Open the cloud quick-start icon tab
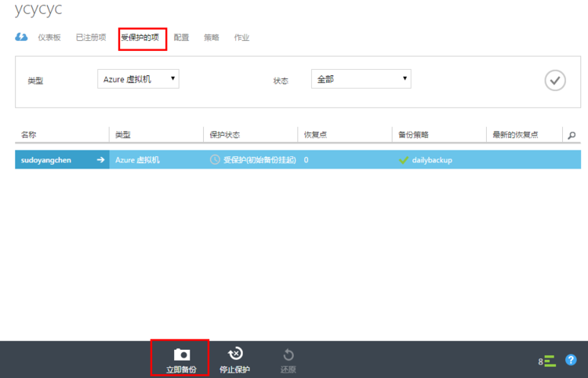The image size is (588, 378). click(21, 37)
